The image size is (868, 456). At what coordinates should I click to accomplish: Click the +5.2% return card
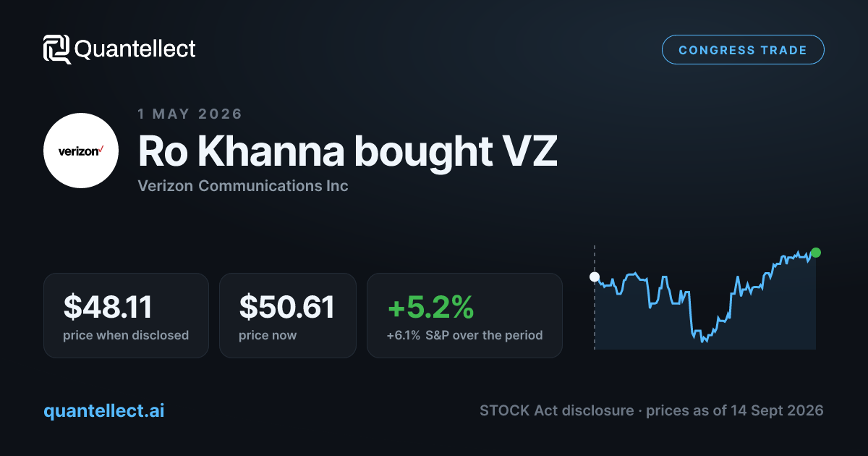point(464,316)
